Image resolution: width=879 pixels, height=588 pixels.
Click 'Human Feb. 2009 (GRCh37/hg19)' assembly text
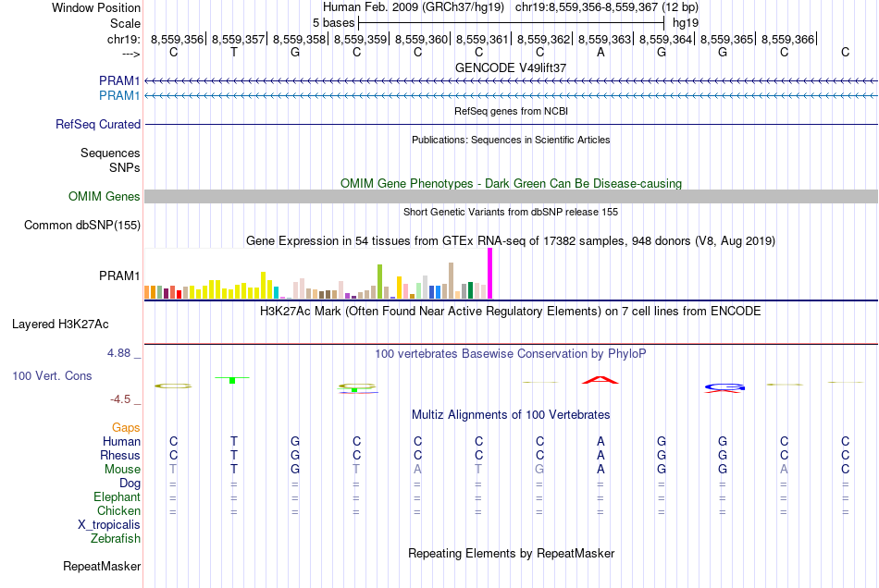click(414, 7)
